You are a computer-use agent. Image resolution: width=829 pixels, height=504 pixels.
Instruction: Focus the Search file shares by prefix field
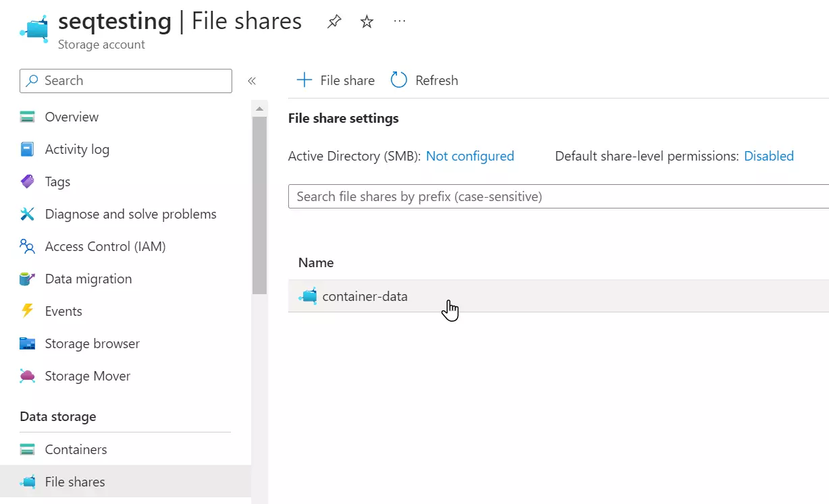558,196
